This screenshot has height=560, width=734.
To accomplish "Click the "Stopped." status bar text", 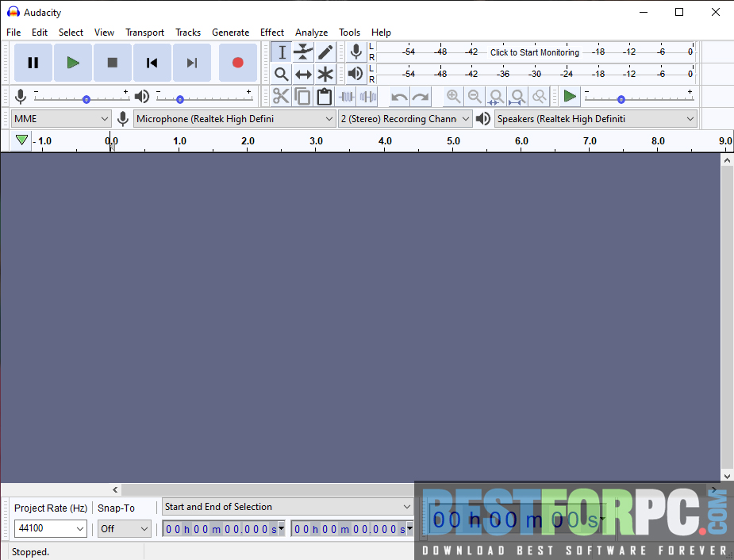I will pyautogui.click(x=30, y=552).
